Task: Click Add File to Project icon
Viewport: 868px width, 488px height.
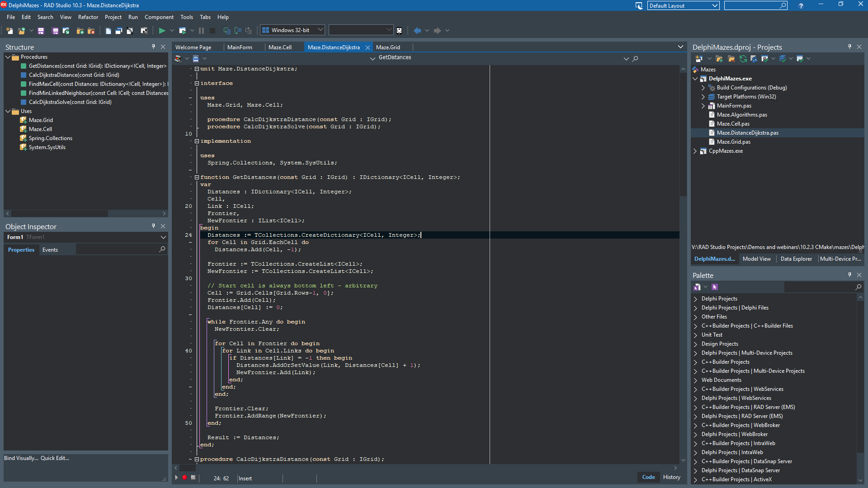Action: click(x=80, y=31)
